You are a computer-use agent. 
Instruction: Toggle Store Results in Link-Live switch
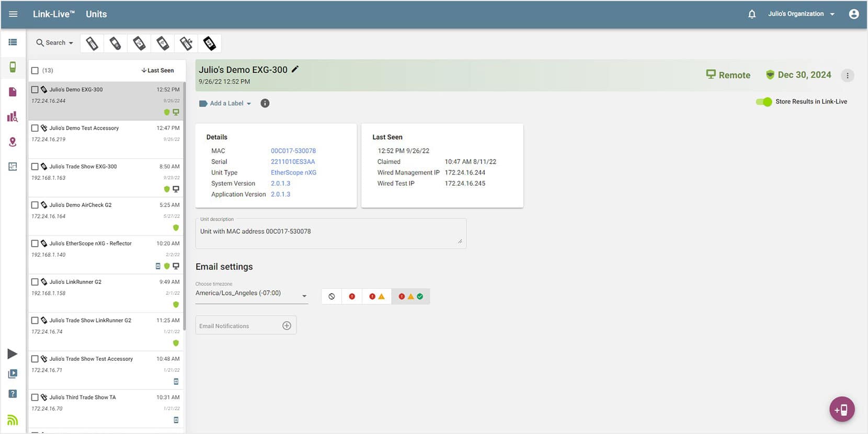(763, 101)
